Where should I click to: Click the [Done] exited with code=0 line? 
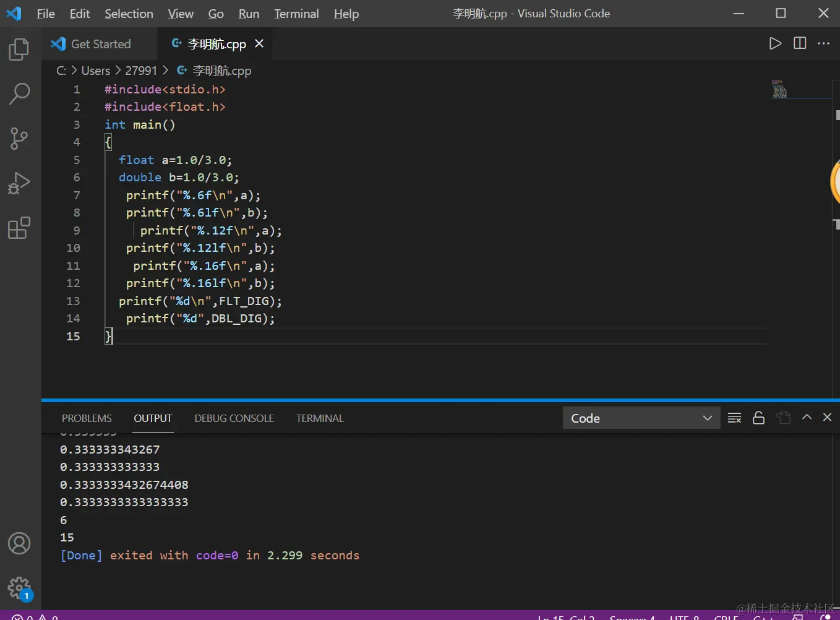coord(210,555)
